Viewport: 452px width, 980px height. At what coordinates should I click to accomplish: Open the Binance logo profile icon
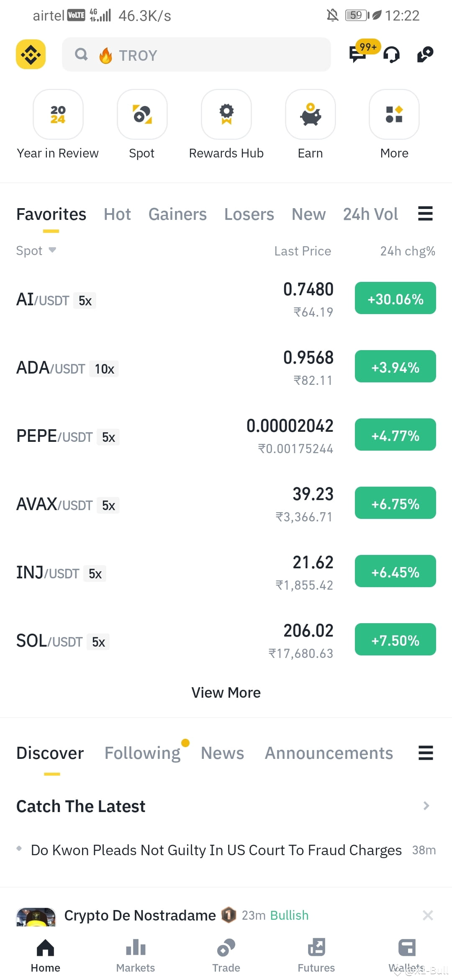31,54
